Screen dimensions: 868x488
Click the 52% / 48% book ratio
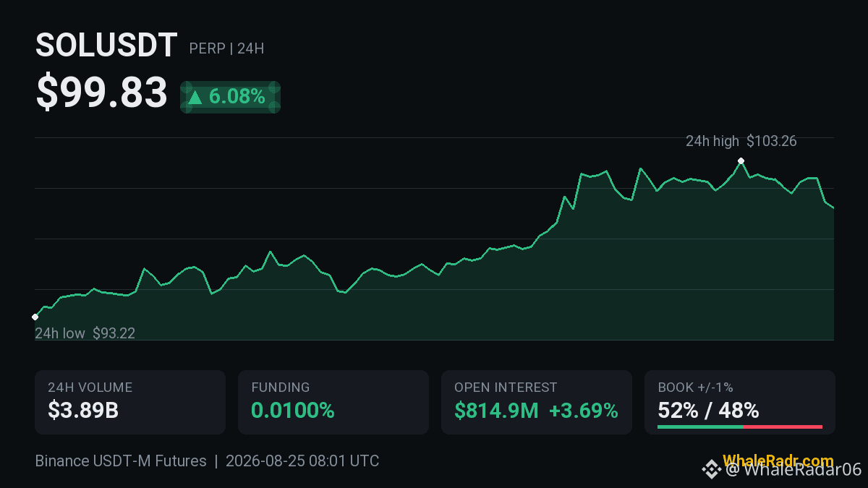pyautogui.click(x=708, y=411)
